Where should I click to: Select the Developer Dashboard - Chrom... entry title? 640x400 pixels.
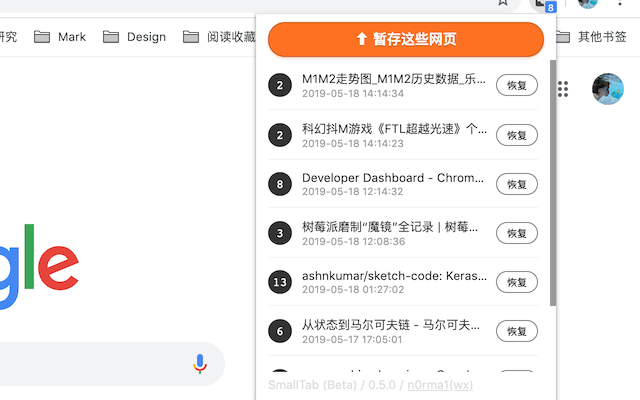click(x=393, y=178)
